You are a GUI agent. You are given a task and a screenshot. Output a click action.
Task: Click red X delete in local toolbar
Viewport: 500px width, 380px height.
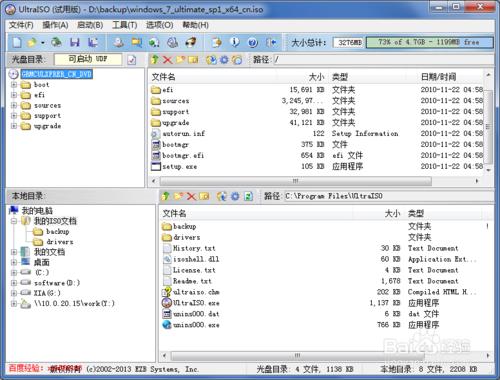[x=191, y=197]
